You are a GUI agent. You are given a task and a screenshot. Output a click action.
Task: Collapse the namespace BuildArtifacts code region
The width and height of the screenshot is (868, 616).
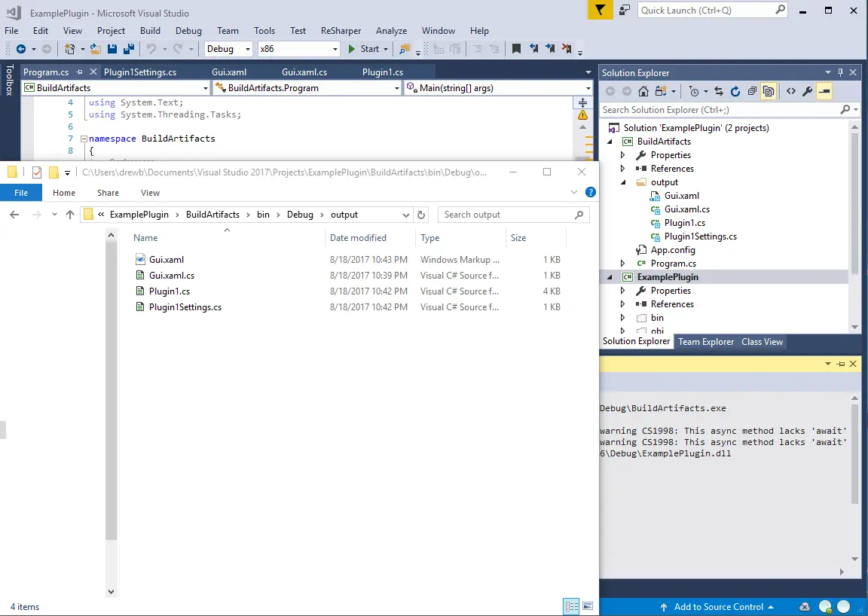(84, 139)
